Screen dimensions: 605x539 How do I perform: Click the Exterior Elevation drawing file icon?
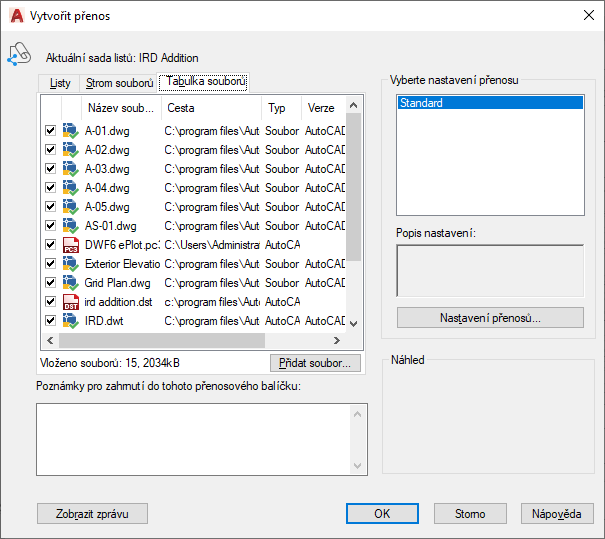point(70,264)
